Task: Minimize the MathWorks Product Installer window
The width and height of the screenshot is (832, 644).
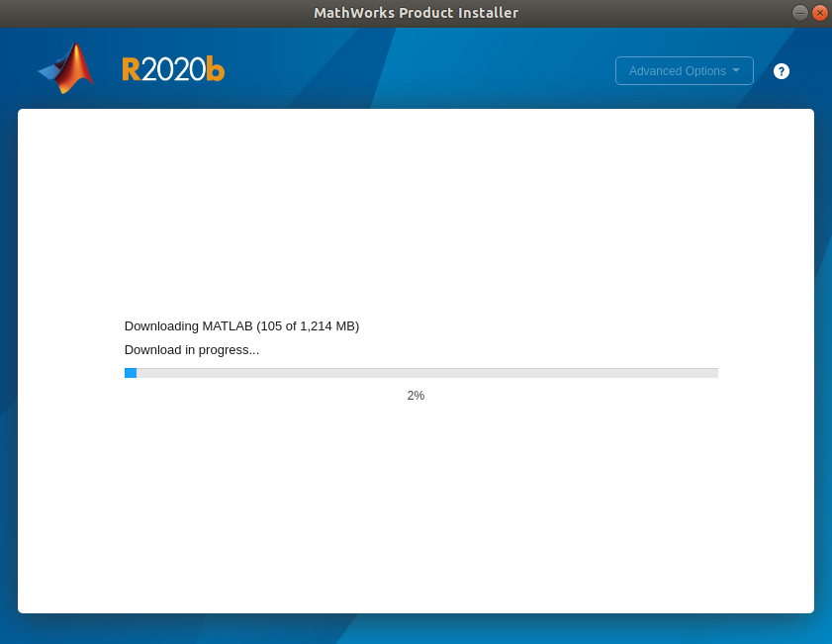Action: (799, 12)
